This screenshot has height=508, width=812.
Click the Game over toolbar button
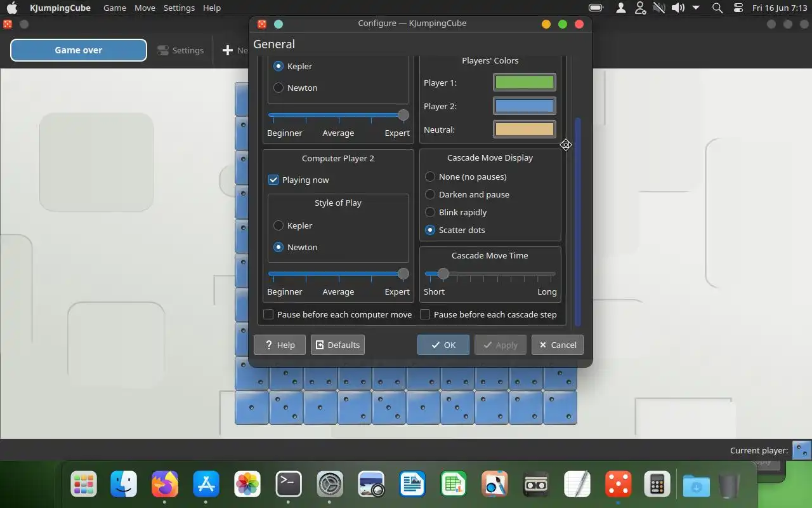coord(79,50)
